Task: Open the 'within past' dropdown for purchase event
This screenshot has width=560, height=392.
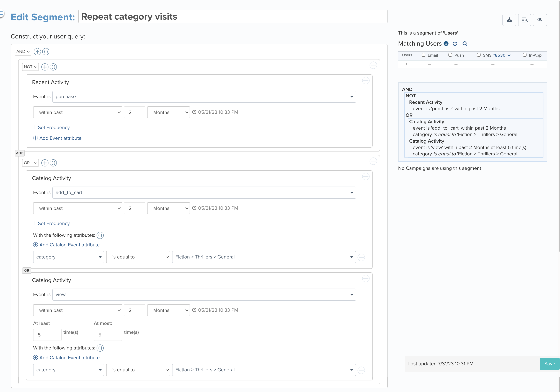Action: [x=78, y=112]
